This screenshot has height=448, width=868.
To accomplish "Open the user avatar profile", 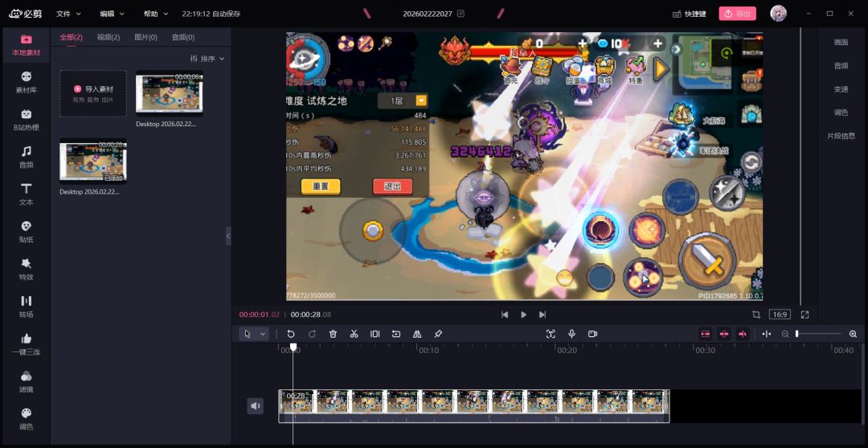I will pyautogui.click(x=778, y=14).
